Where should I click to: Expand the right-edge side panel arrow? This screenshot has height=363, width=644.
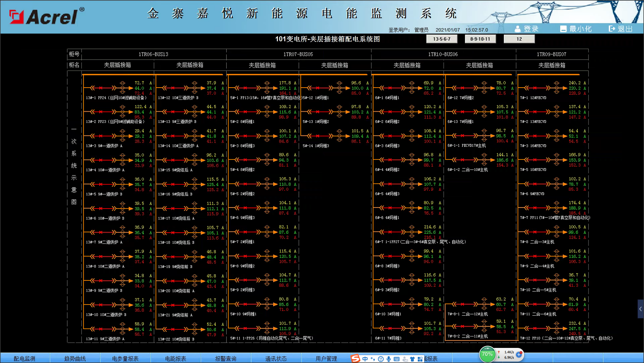coord(640,309)
